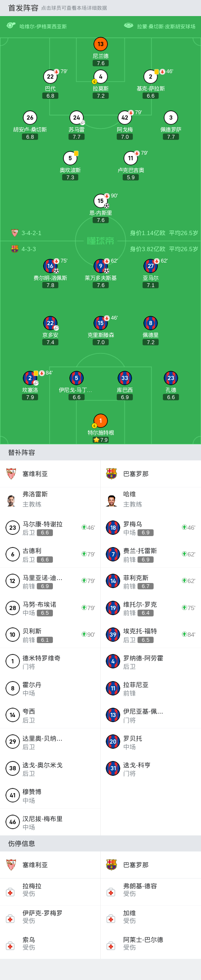The image size is (201, 980).
Task: Tap the referee whistle icon
Action: click(11, 26)
